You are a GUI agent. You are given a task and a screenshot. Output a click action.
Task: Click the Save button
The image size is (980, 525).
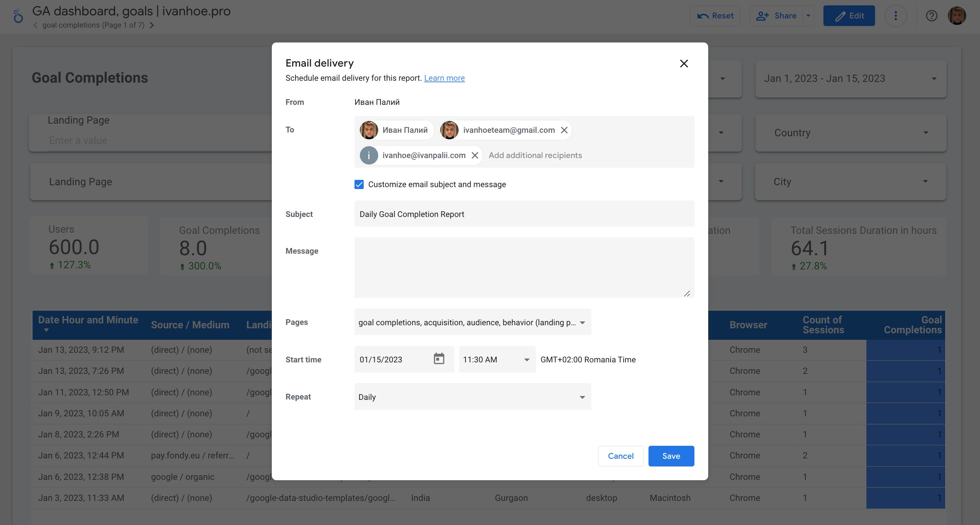(671, 456)
